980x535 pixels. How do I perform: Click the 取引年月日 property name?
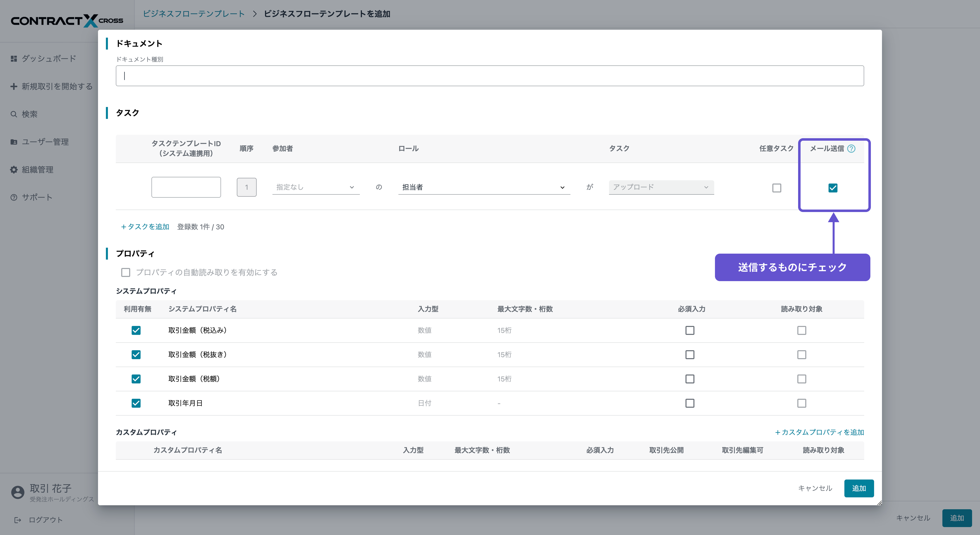pyautogui.click(x=185, y=403)
